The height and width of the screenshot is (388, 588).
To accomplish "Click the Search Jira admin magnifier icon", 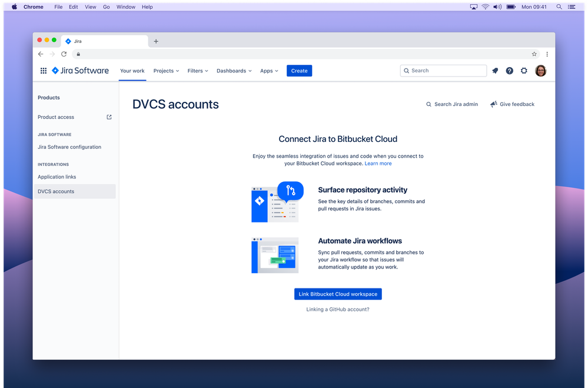I will pyautogui.click(x=428, y=104).
